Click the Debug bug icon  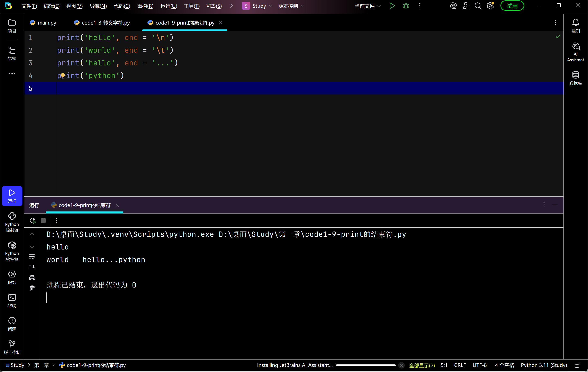(x=406, y=6)
